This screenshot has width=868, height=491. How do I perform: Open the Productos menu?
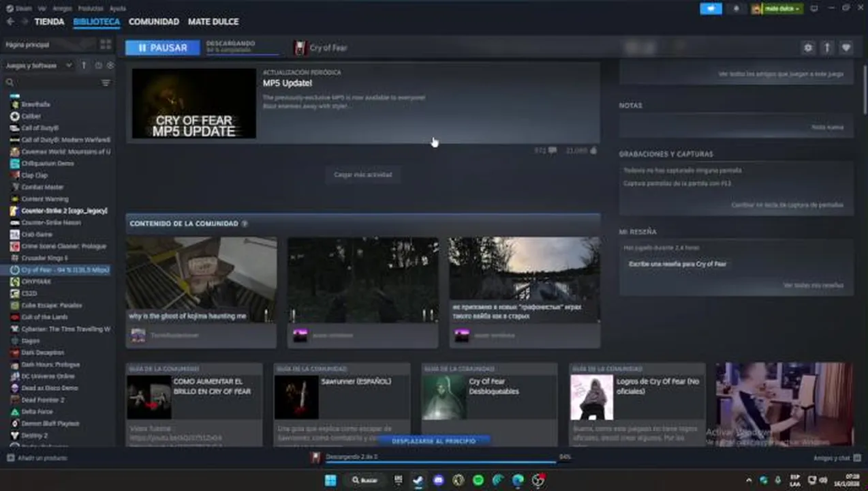[91, 8]
